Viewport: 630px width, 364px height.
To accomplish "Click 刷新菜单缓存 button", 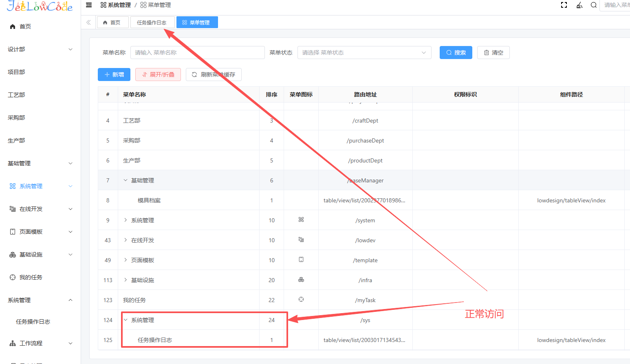I will click(x=214, y=75).
